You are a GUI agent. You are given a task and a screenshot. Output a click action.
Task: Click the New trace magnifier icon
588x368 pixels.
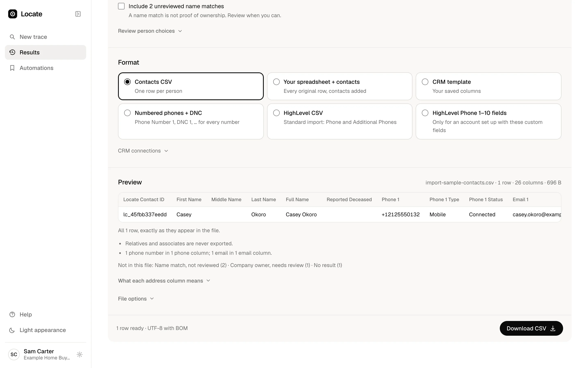point(12,37)
